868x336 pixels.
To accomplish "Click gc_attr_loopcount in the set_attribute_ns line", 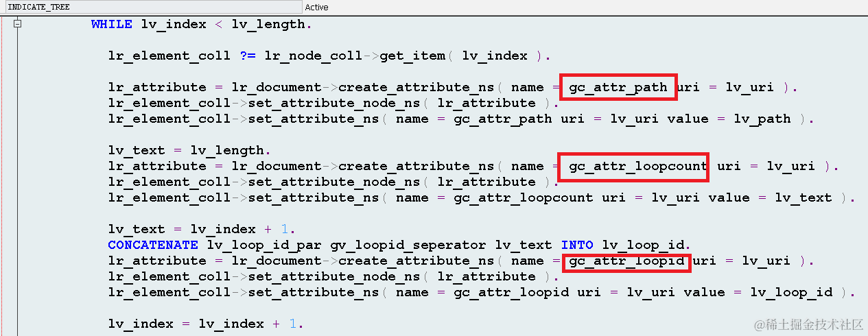I will (523, 197).
